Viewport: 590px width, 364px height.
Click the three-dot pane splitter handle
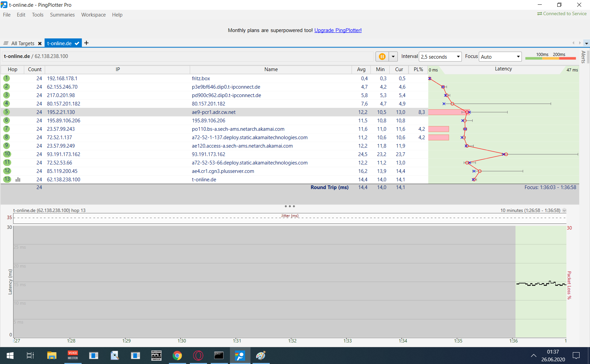290,206
